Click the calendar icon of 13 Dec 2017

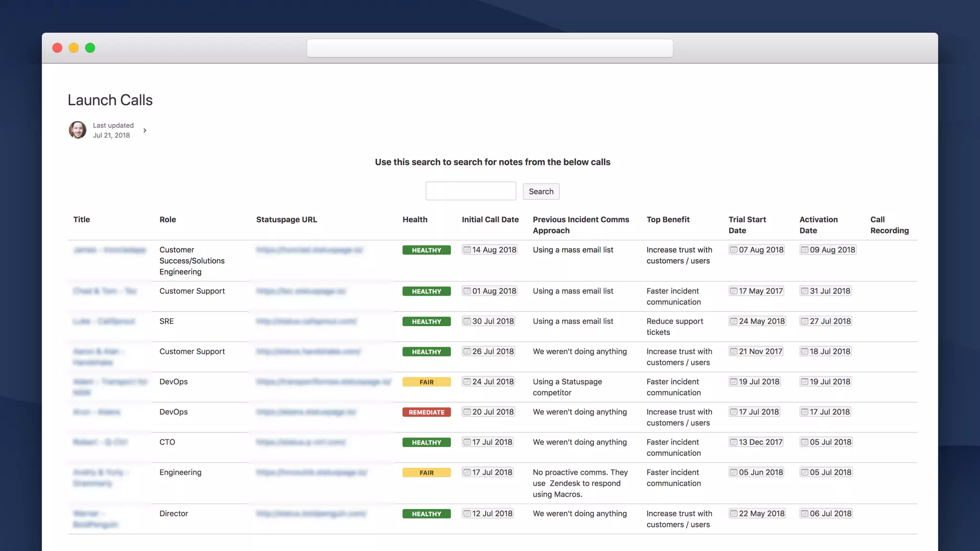tap(734, 442)
